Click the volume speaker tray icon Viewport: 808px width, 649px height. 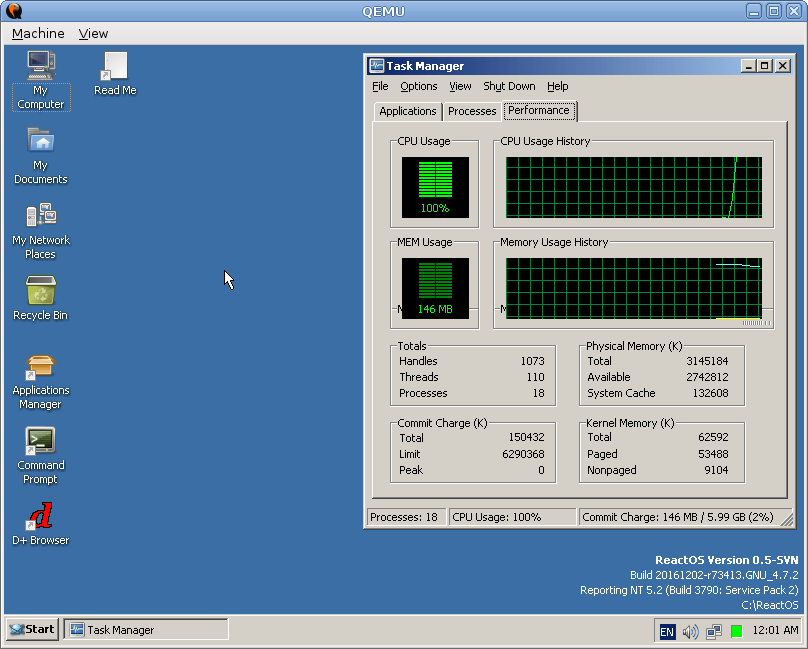click(x=690, y=631)
